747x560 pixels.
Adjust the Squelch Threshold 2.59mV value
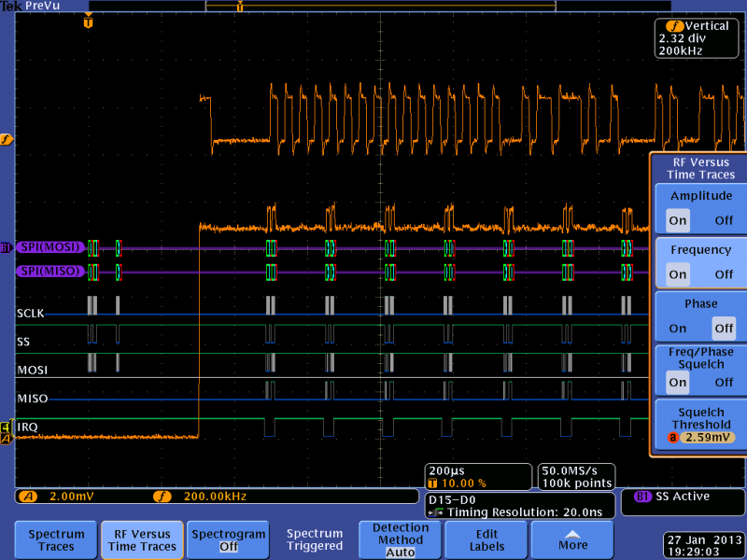click(x=707, y=437)
